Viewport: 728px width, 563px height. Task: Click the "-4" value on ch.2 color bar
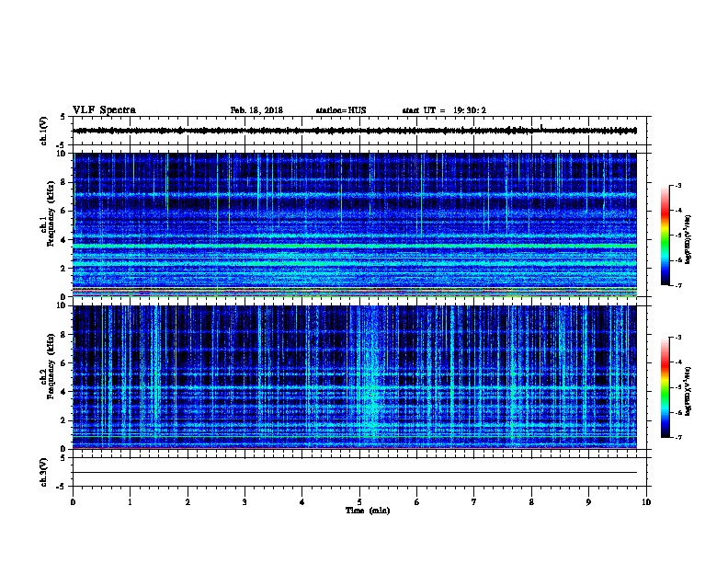677,362
